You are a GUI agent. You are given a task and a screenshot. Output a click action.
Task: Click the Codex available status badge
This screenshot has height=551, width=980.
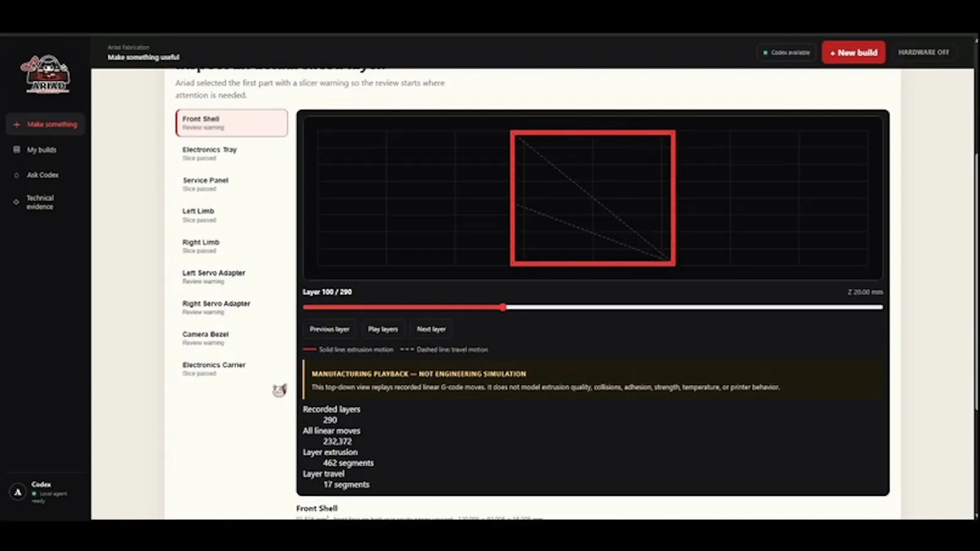(x=786, y=53)
